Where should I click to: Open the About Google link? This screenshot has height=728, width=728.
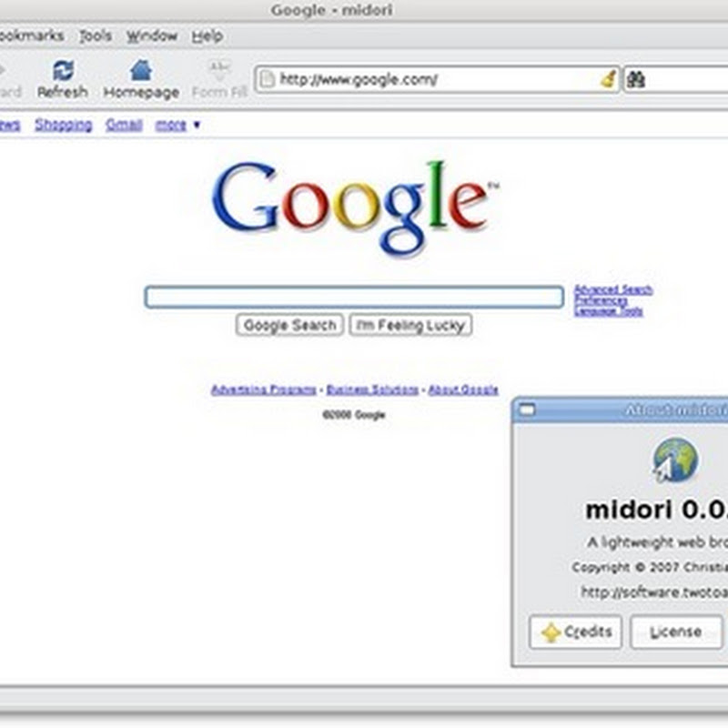tap(463, 389)
